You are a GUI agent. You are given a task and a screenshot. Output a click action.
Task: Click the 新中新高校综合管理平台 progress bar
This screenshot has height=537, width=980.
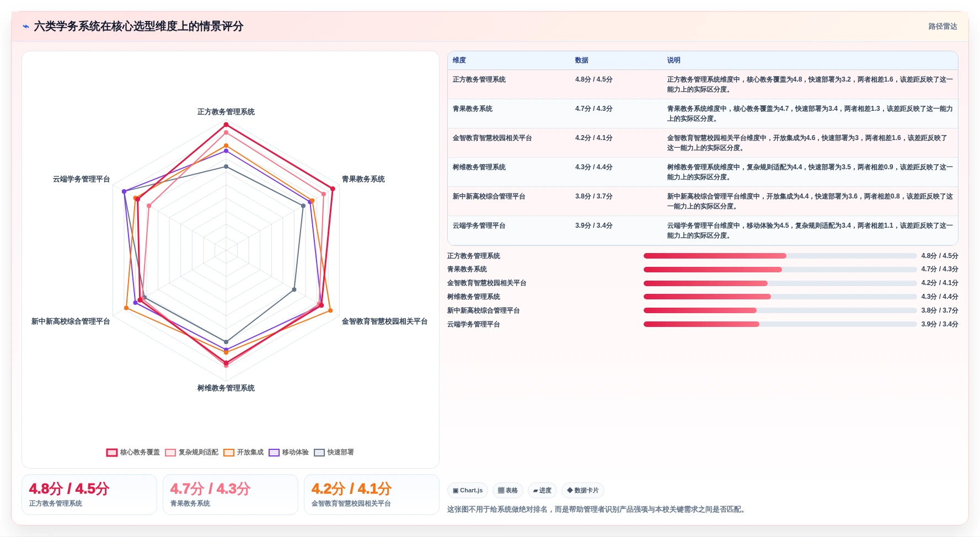[x=780, y=310]
